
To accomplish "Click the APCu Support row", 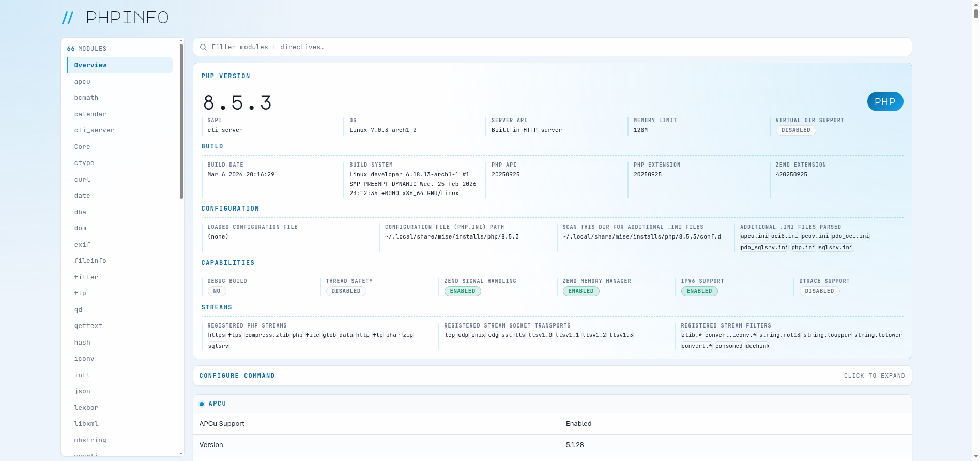I will pyautogui.click(x=552, y=424).
